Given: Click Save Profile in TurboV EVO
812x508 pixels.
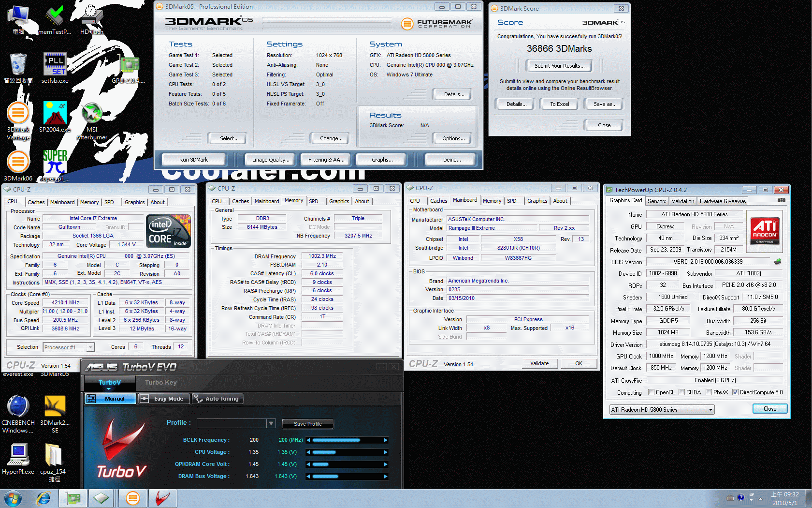Looking at the screenshot, I should (x=308, y=424).
